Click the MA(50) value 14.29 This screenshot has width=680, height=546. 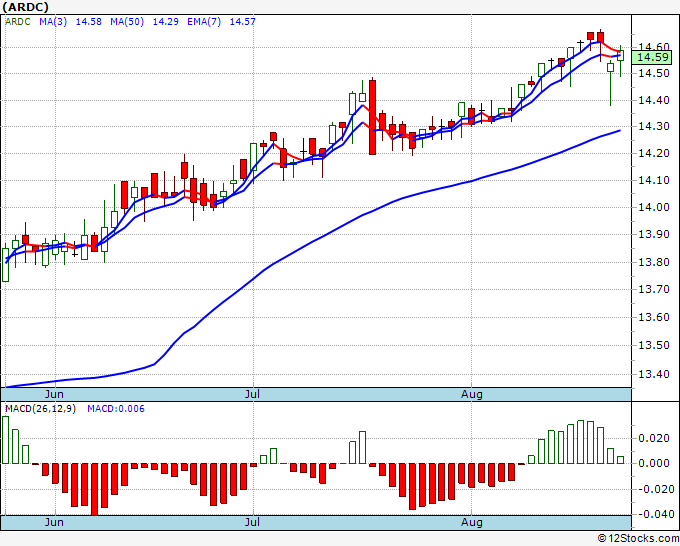tap(165, 22)
